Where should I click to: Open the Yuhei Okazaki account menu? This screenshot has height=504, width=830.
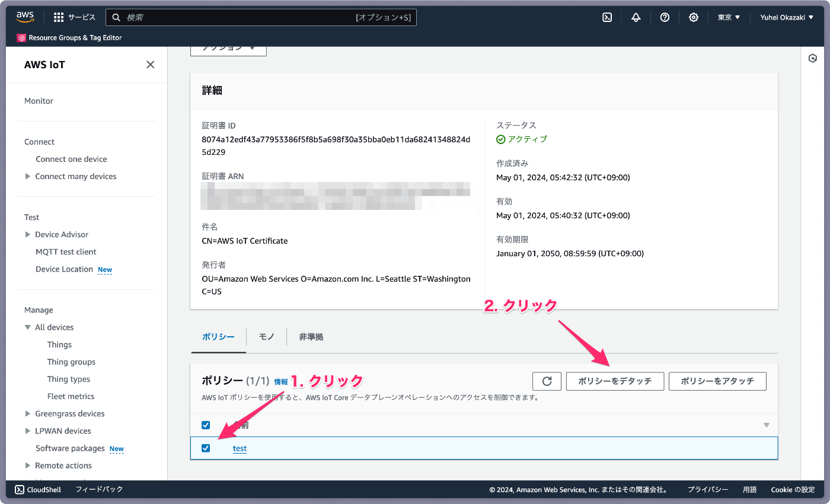(787, 17)
